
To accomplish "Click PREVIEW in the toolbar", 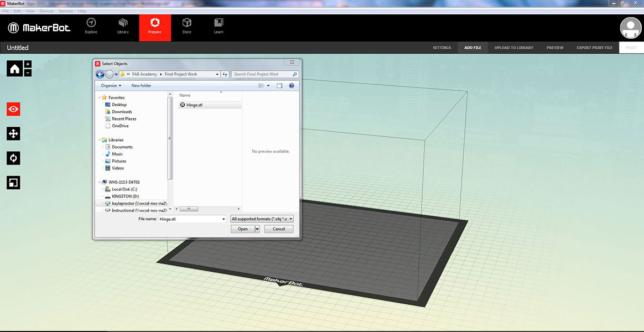I will pos(555,48).
